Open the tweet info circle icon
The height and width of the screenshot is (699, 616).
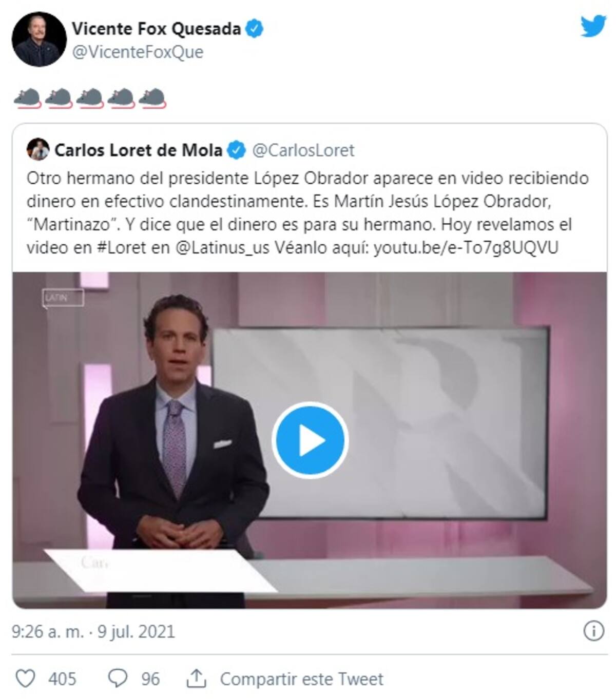pos(594,631)
